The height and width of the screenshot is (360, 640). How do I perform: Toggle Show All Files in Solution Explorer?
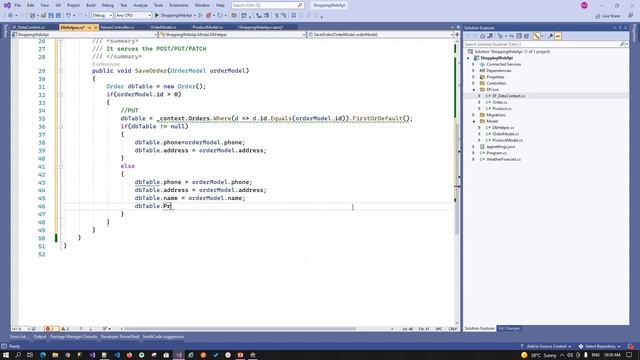click(527, 36)
